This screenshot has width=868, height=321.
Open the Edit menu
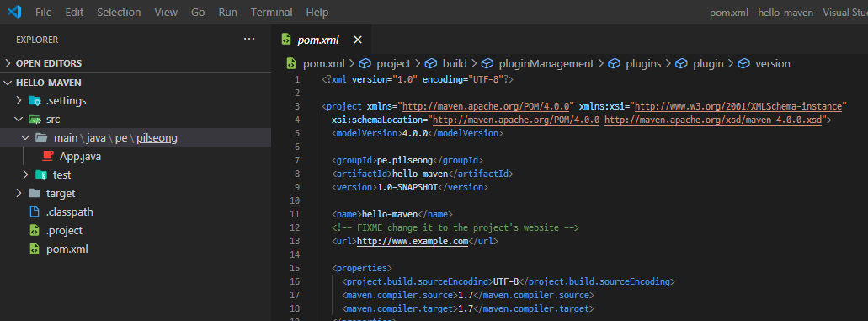(x=74, y=12)
